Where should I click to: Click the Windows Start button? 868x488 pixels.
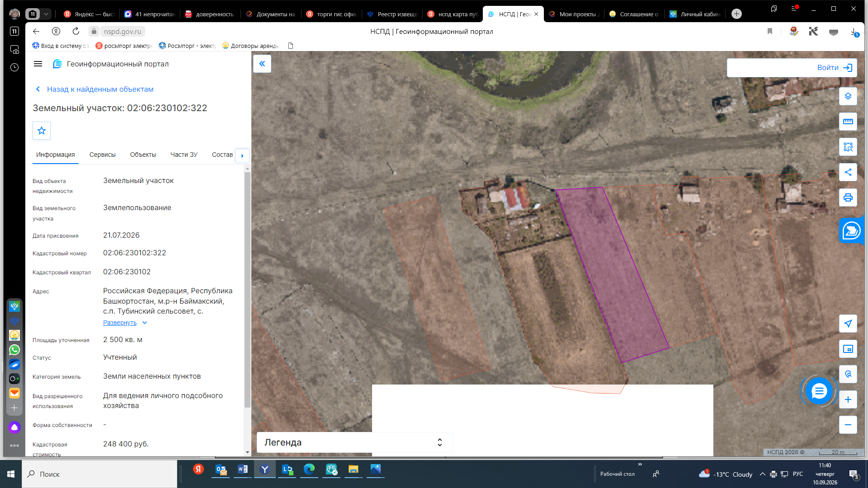point(11,474)
